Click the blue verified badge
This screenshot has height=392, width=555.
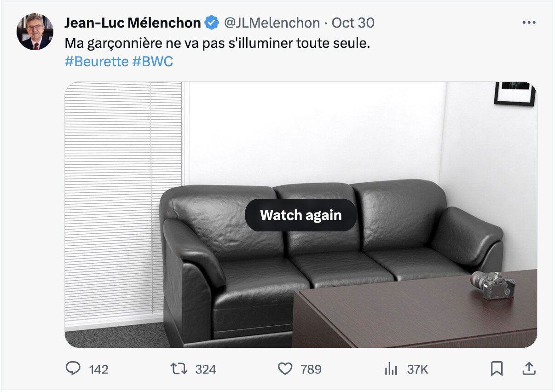[211, 23]
